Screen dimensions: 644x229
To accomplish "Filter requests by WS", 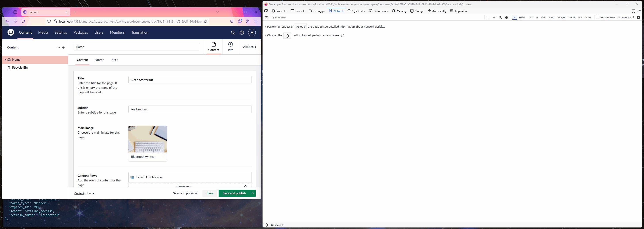I will click(x=580, y=17).
